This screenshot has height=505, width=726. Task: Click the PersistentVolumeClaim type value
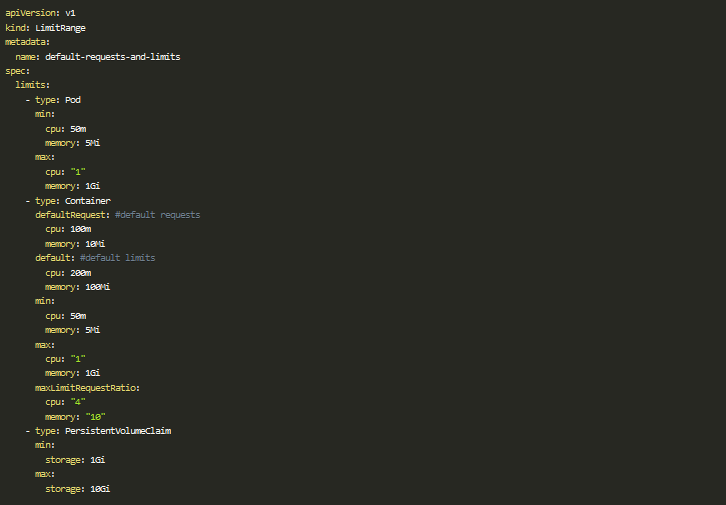coord(118,431)
